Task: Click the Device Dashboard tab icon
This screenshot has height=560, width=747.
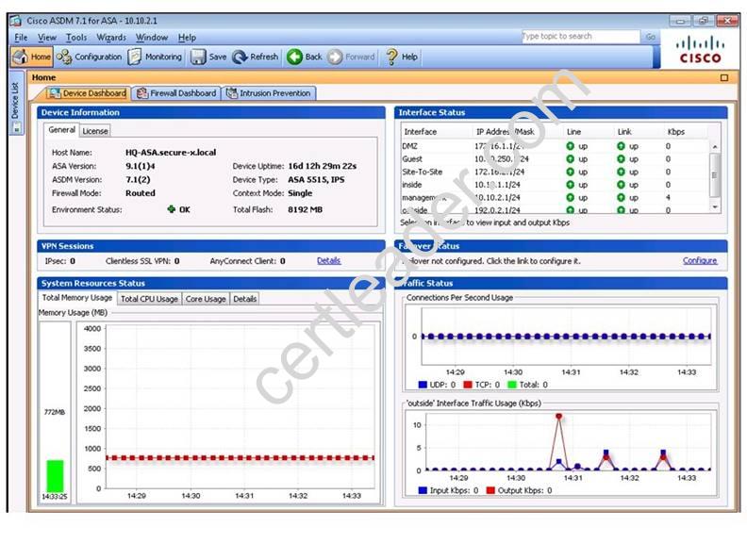Action: click(54, 92)
